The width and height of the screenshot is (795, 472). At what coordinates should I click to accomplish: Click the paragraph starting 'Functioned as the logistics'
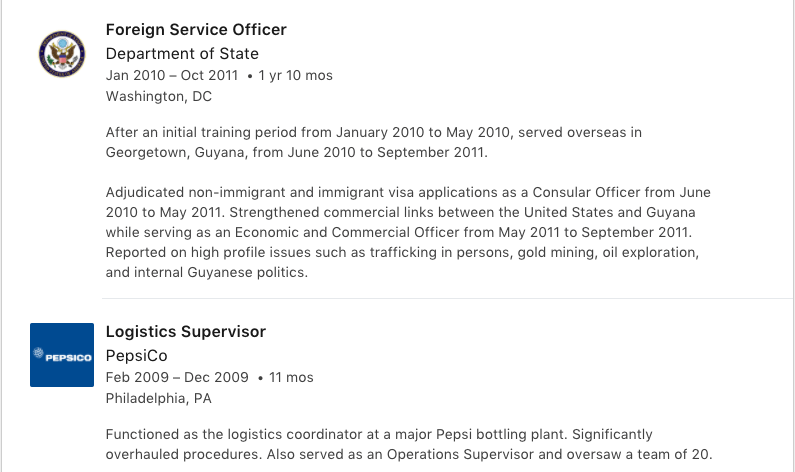pyautogui.click(x=408, y=444)
